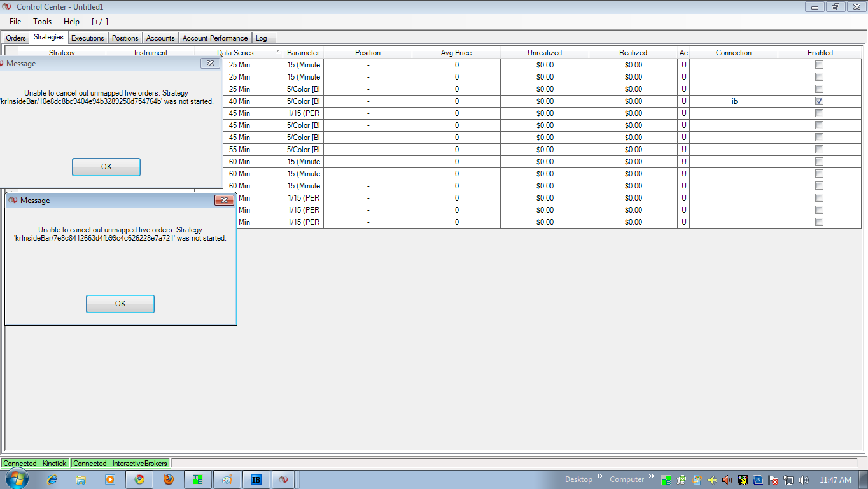Enable the checkbox in the topmost 25 Min row
The image size is (868, 489).
pos(820,65)
